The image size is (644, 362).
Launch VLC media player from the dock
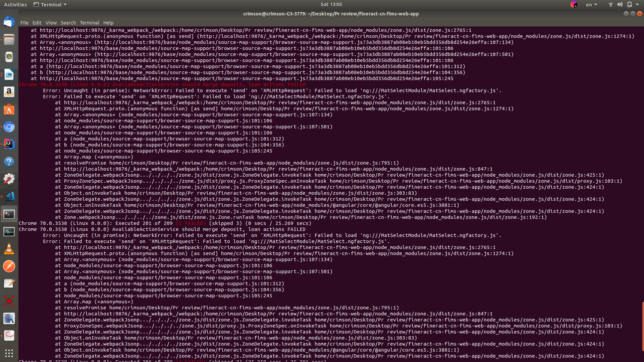pyautogui.click(x=9, y=249)
